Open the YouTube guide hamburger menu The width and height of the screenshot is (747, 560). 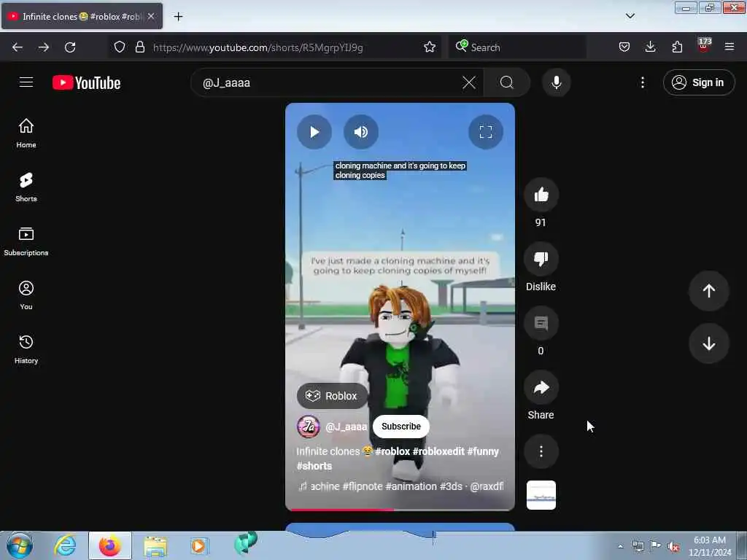pyautogui.click(x=26, y=82)
